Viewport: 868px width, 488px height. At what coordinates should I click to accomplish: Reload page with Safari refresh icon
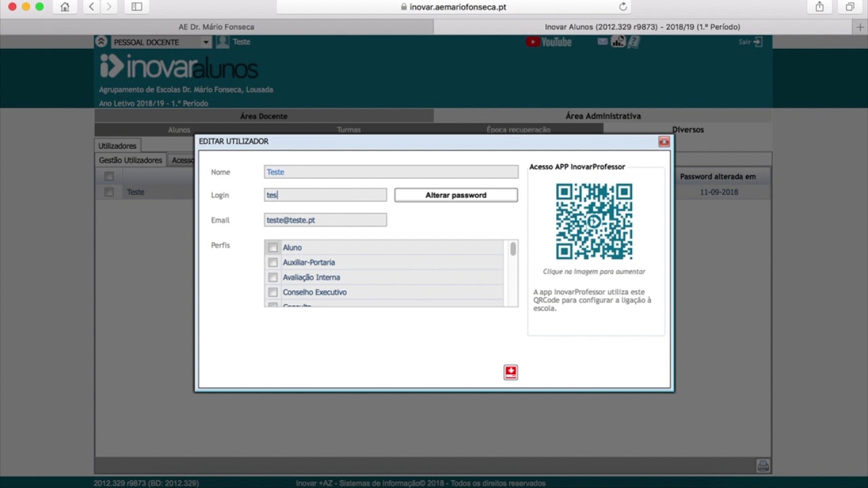click(623, 7)
